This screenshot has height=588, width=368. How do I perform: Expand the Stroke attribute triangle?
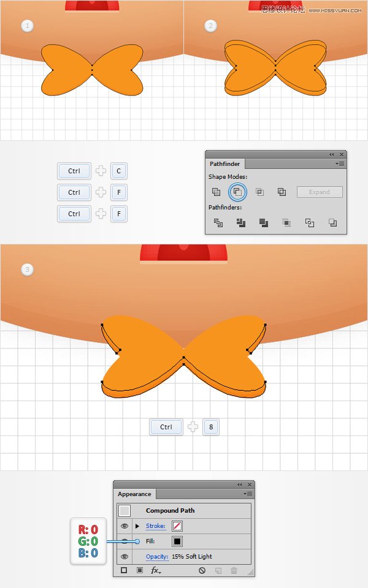[137, 526]
